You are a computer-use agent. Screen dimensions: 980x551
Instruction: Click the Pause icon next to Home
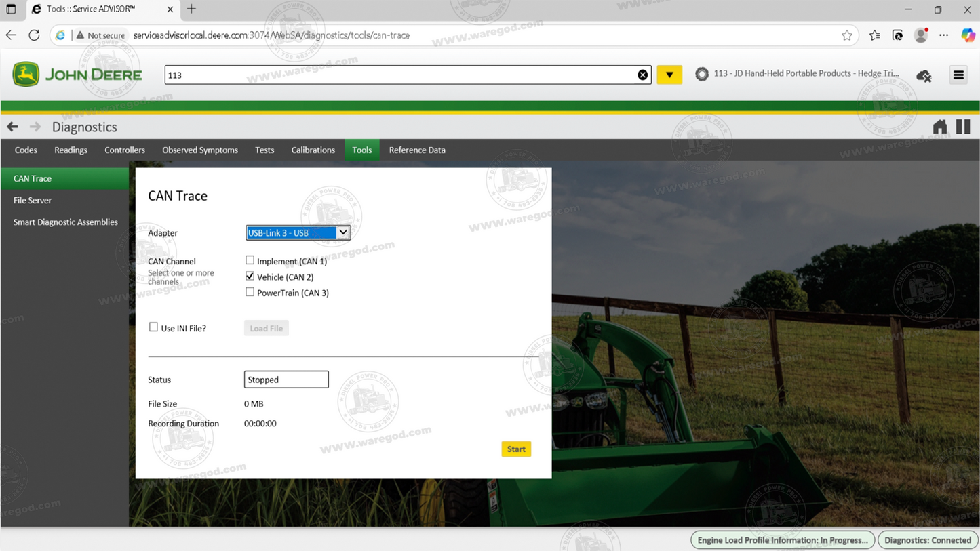(x=962, y=127)
